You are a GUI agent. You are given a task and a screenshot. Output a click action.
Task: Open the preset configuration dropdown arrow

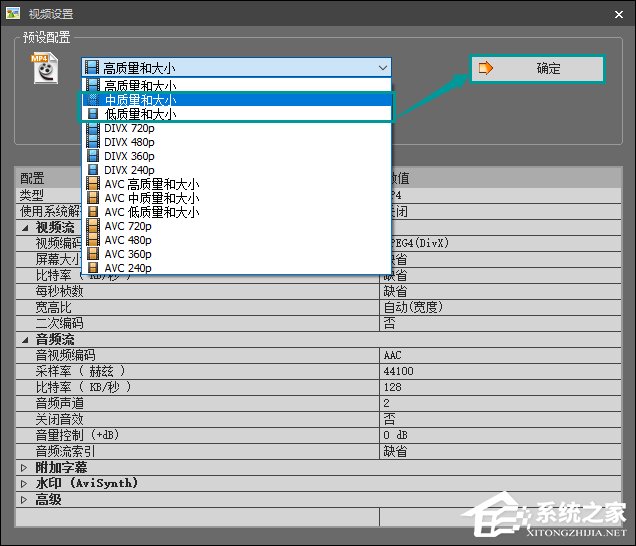[384, 68]
